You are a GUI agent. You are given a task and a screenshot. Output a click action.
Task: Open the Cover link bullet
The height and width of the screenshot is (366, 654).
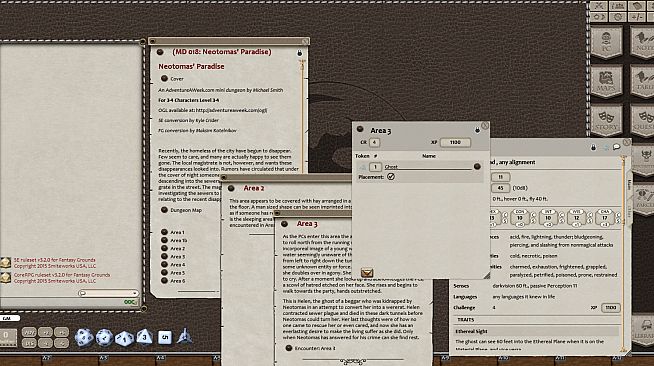point(164,78)
